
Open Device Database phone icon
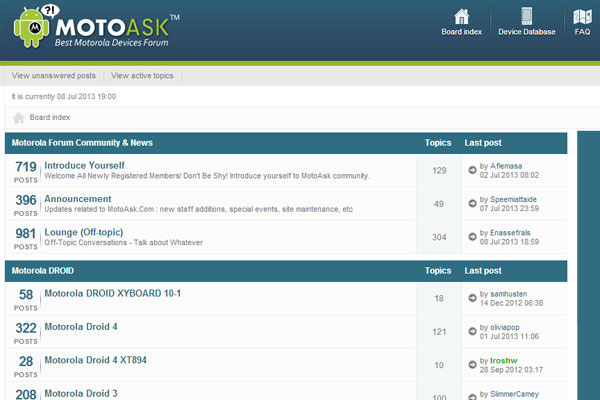pos(527,16)
